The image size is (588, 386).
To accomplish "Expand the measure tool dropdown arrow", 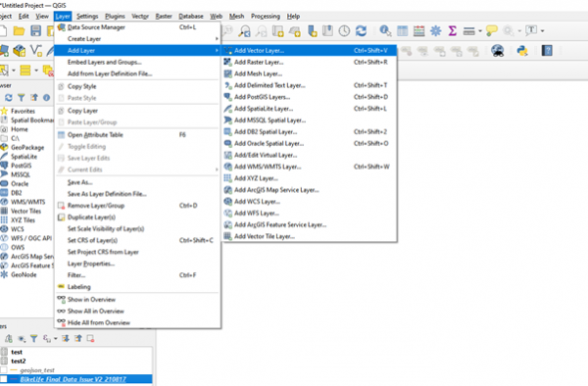I will (x=480, y=30).
